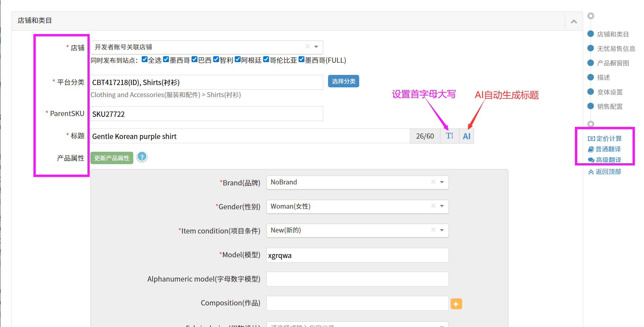This screenshot has height=327, width=644.
Task: Click the 更新产品属性 button
Action: 112,158
